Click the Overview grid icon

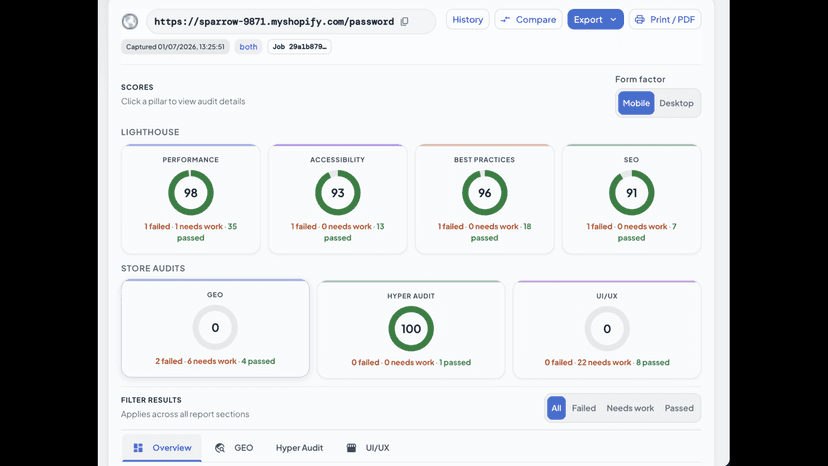coord(138,448)
